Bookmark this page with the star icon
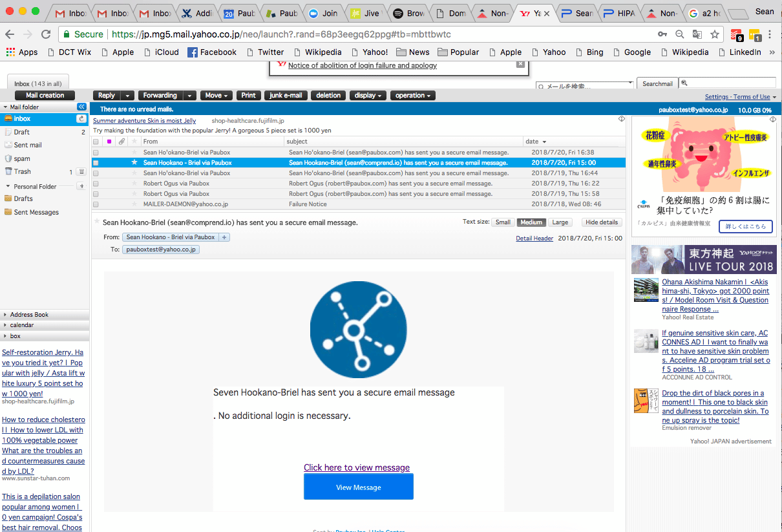The image size is (782, 532). (x=715, y=34)
